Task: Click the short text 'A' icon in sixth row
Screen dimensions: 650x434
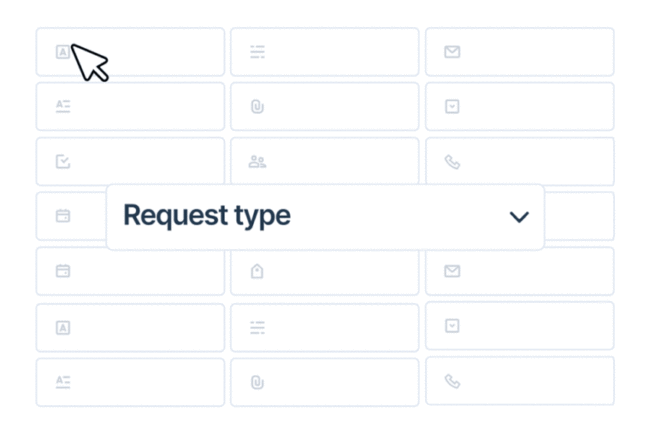Action: [x=63, y=327]
